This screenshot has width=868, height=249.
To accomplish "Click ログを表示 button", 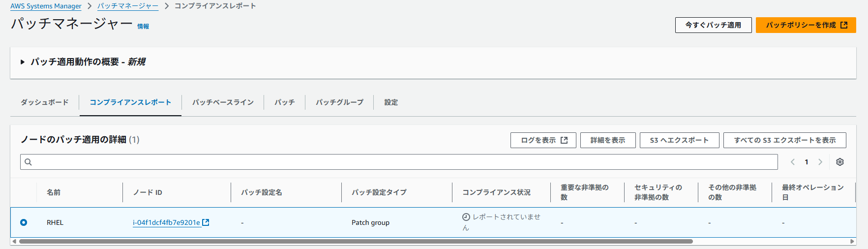I will (x=543, y=140).
